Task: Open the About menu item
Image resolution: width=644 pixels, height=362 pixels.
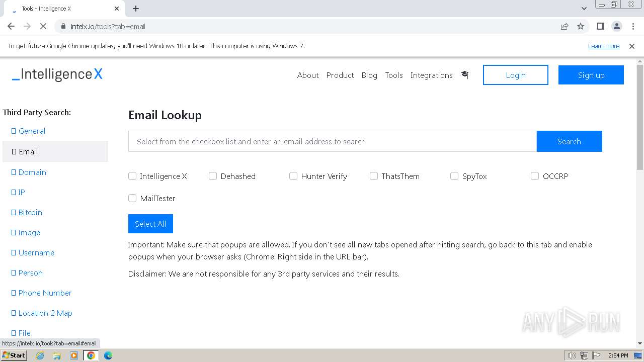Action: click(x=308, y=75)
